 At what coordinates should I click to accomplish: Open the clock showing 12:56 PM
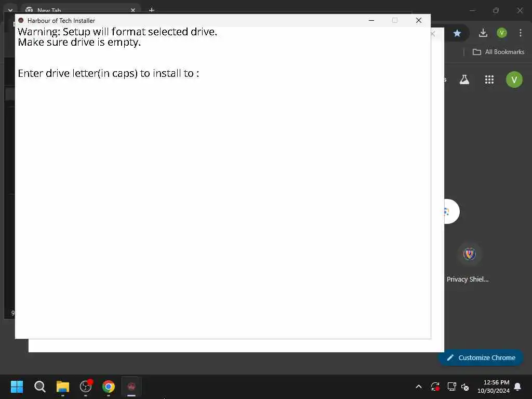(x=494, y=387)
